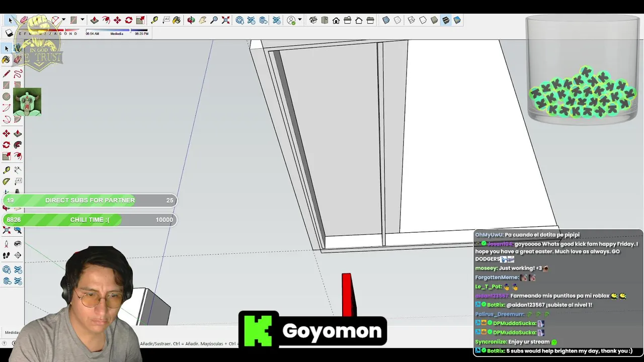Select the Push/Pull tool in left toolbar
Screen dimensions: 644x362
pyautogui.click(x=18, y=133)
